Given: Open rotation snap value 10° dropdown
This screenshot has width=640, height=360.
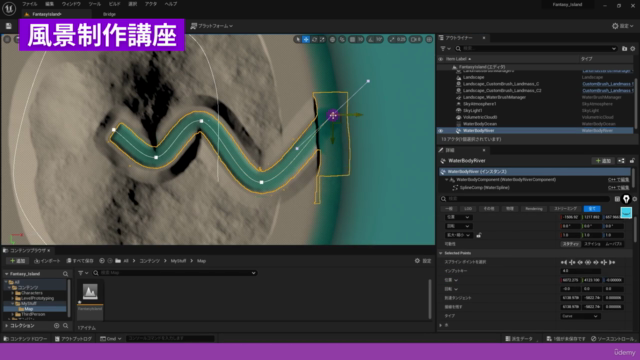Looking at the screenshot, I should coord(379,39).
